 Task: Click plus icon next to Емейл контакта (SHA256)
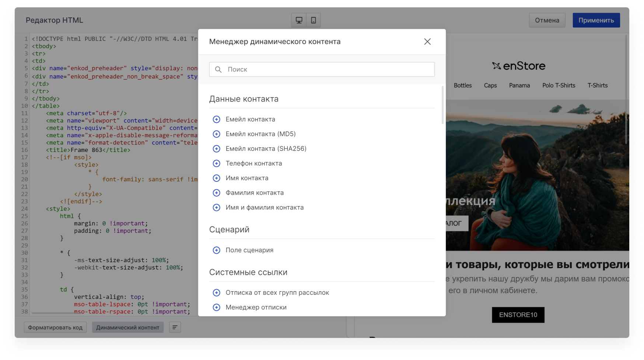(x=217, y=149)
